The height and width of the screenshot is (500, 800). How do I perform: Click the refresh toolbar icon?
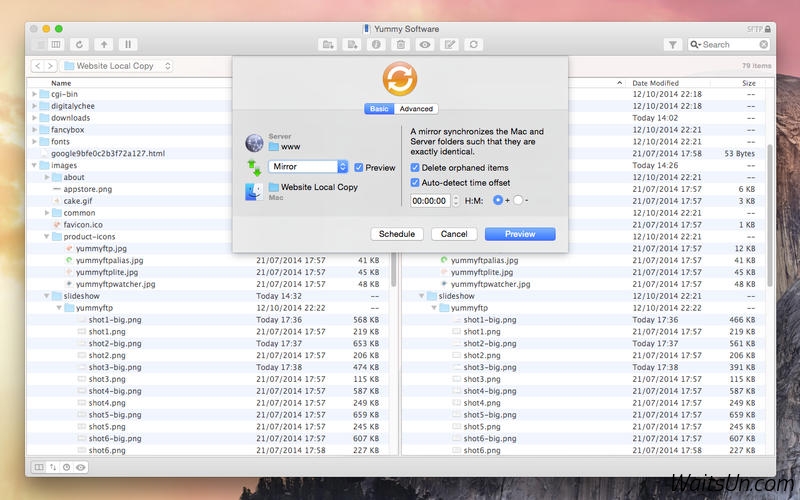(x=78, y=45)
